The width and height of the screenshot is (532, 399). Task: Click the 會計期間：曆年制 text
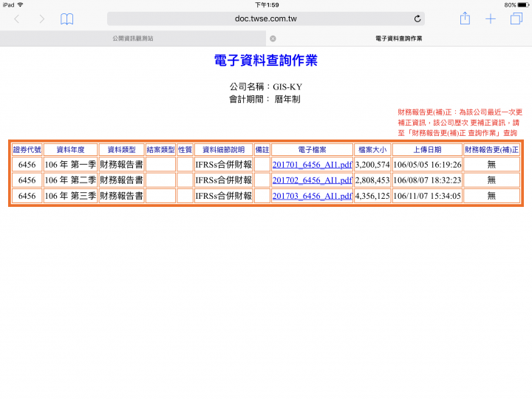265,100
